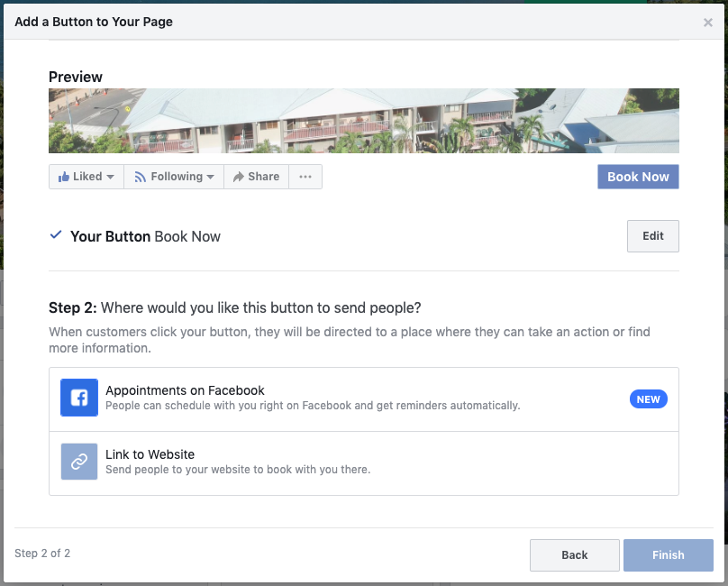Click the Preview heading
The image size is (728, 586).
(x=75, y=77)
